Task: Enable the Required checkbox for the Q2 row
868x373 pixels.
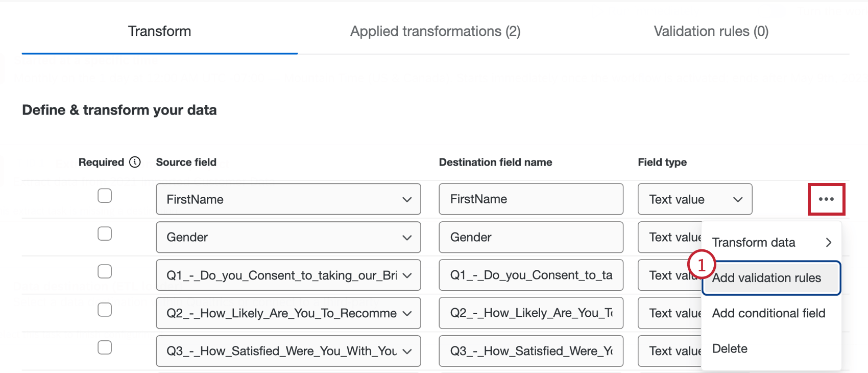Action: pyautogui.click(x=105, y=310)
